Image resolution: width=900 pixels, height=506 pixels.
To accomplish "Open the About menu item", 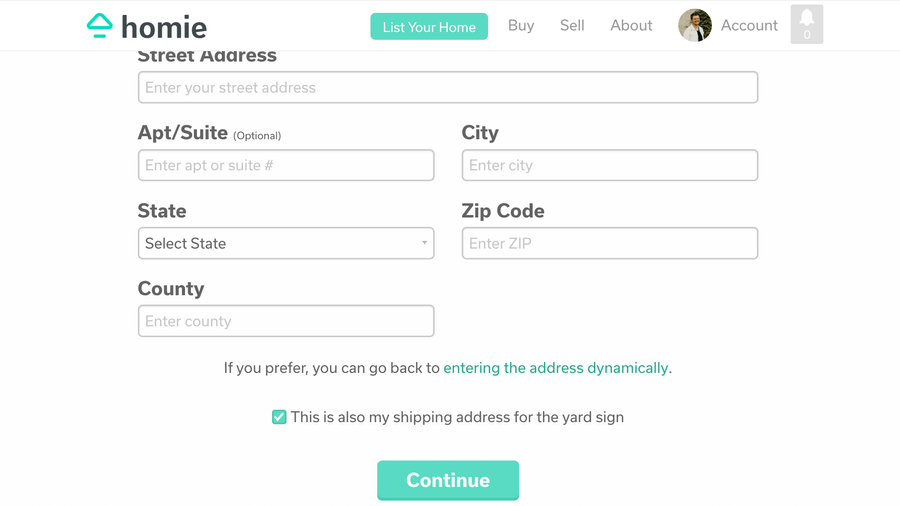I will pos(631,26).
